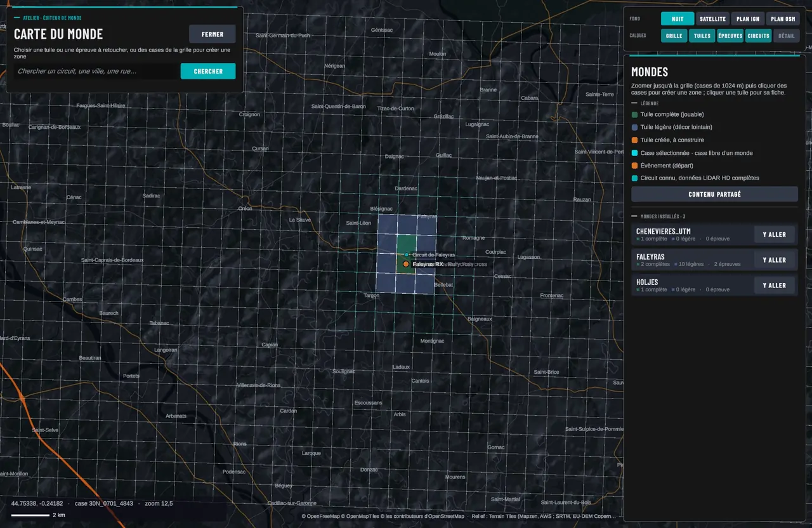Enable the DÉTAIL layer
This screenshot has width=812, height=528.
click(x=787, y=36)
